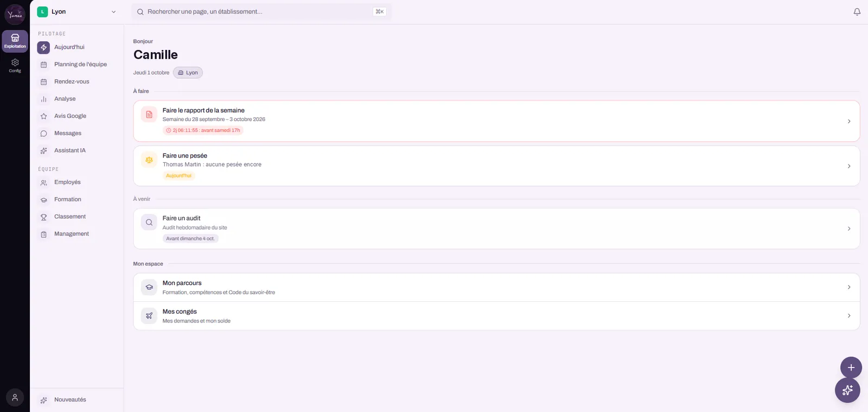Image resolution: width=868 pixels, height=412 pixels.
Task: Open Employés page
Action: click(x=77, y=182)
